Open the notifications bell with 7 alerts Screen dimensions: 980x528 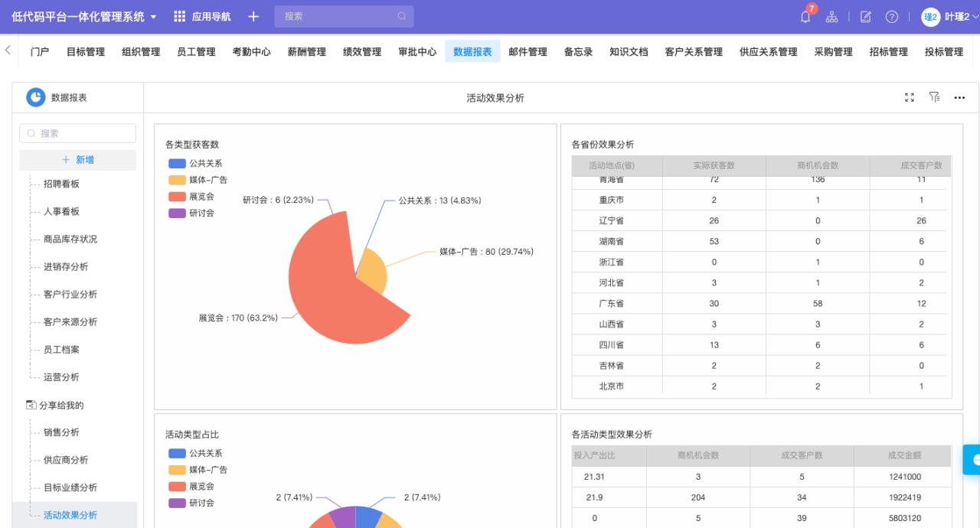(805, 17)
